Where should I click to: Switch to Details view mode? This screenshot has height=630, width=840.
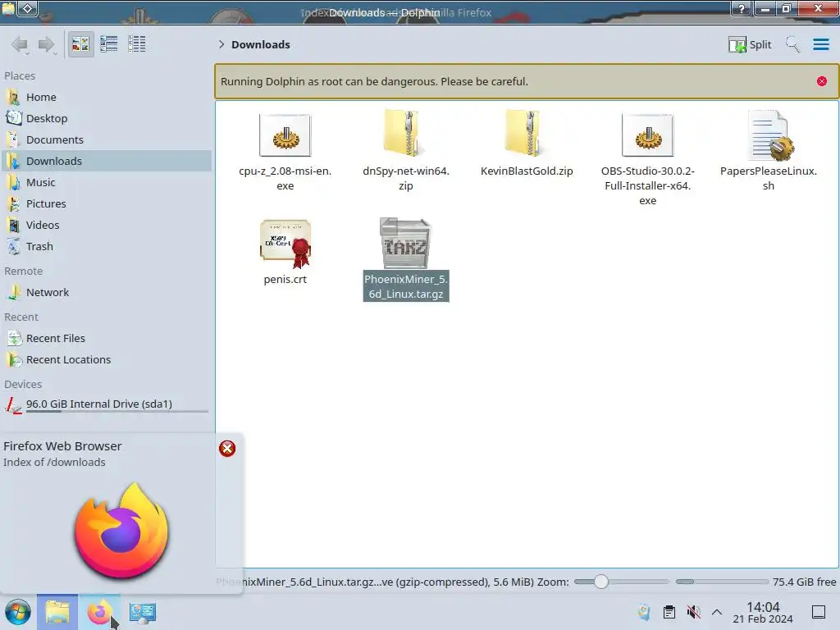(x=137, y=44)
